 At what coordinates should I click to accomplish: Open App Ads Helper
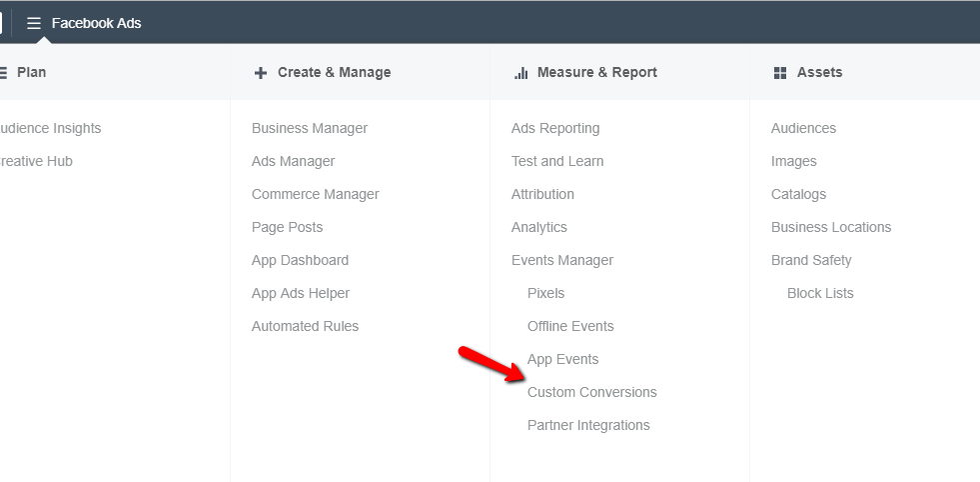[x=301, y=294]
